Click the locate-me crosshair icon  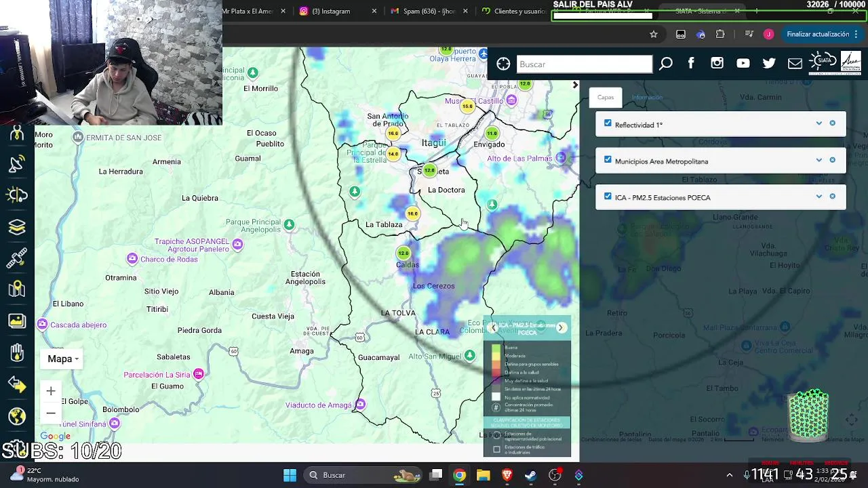pos(503,64)
